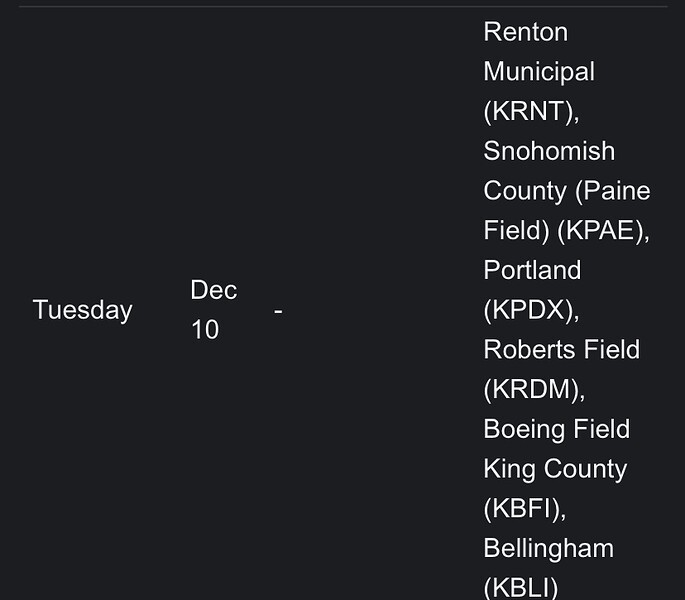Click the KPDX airport code
Screen dimensions: 685x600
pyautogui.click(x=531, y=310)
